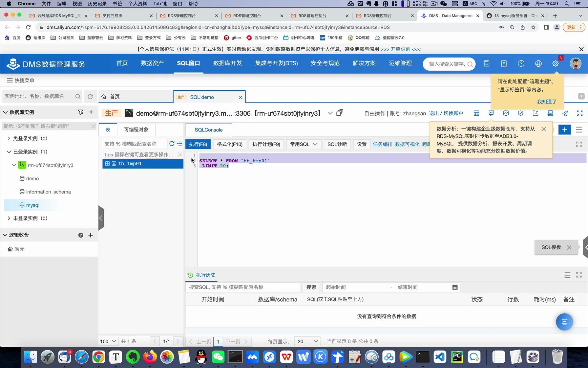Click the filter icon beside 数据库实例
588x368 pixels.
[80, 112]
